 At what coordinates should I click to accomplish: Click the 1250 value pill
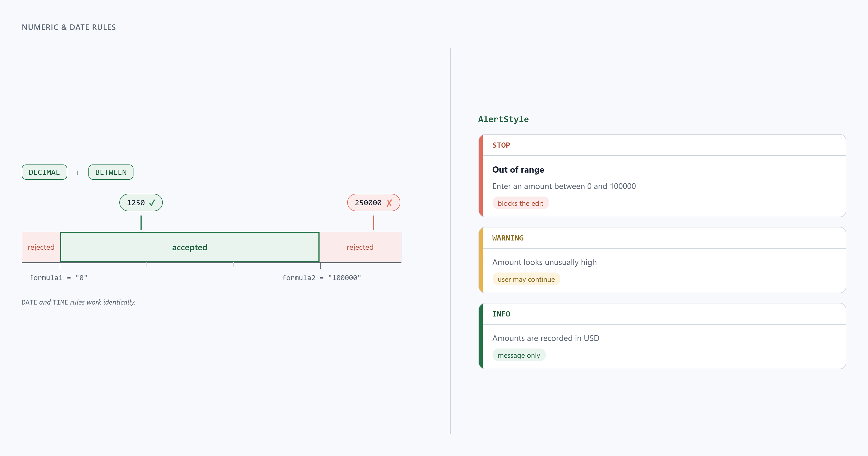coord(141,202)
